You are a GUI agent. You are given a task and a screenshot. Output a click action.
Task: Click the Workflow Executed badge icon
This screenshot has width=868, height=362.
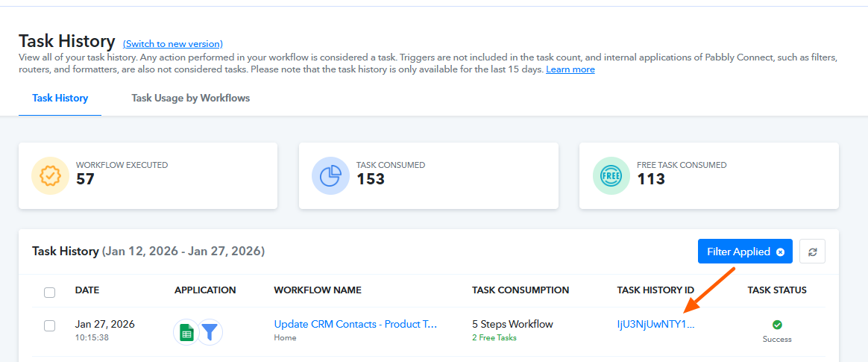pyautogui.click(x=50, y=175)
